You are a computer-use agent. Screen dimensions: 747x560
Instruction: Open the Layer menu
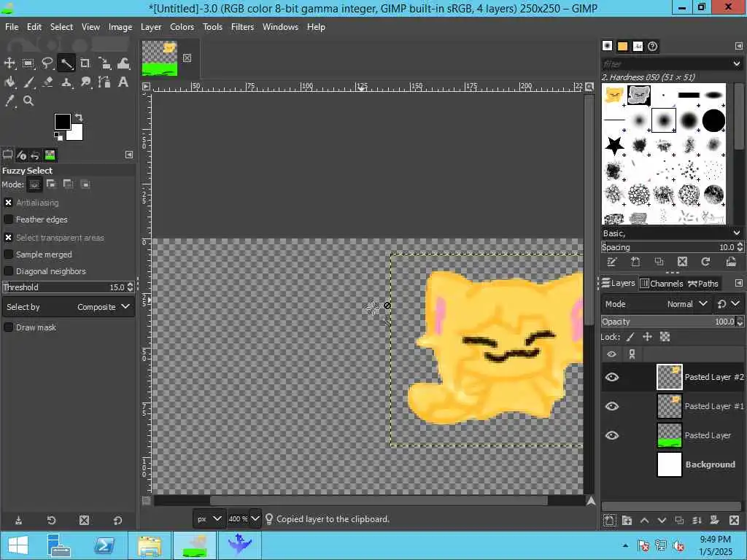click(x=150, y=27)
